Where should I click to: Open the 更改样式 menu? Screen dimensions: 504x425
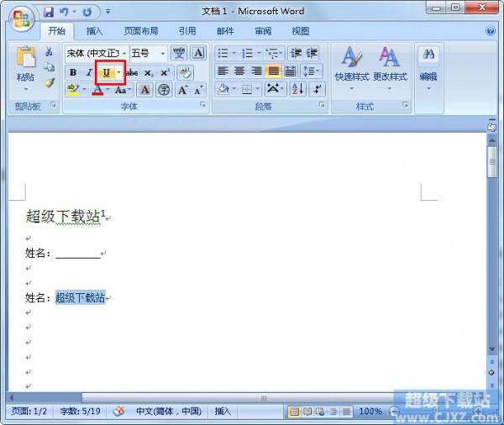390,67
